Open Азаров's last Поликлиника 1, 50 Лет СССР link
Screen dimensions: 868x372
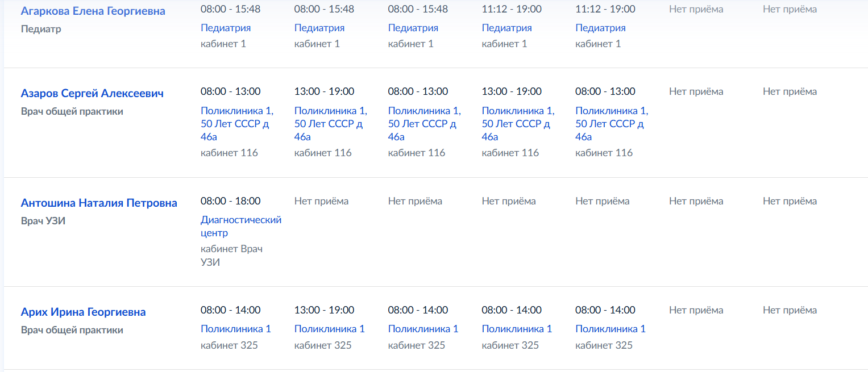pos(612,124)
